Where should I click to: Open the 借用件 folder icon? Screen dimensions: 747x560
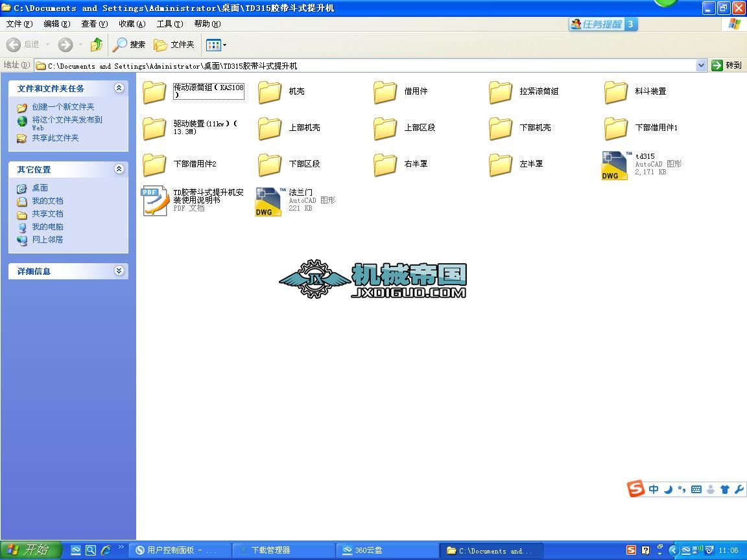(385, 92)
